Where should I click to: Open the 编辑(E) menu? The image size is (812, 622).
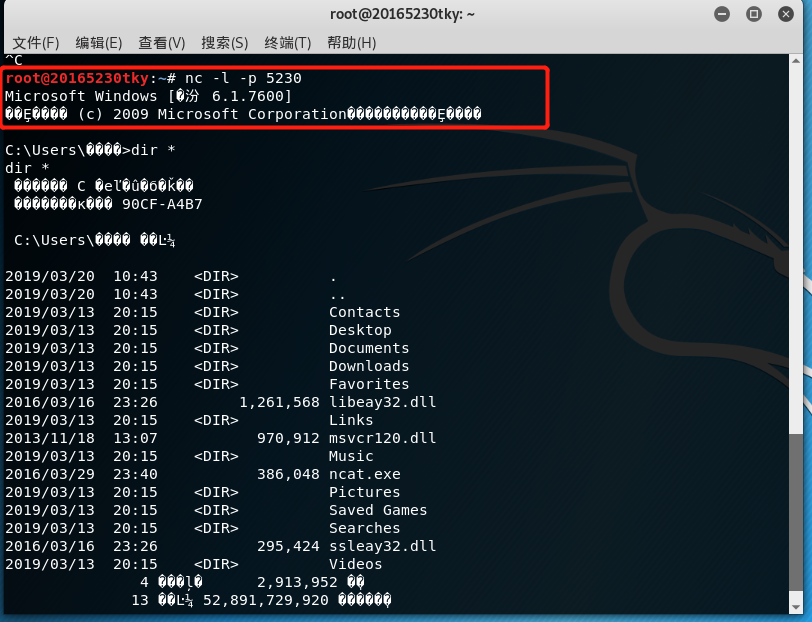99,42
